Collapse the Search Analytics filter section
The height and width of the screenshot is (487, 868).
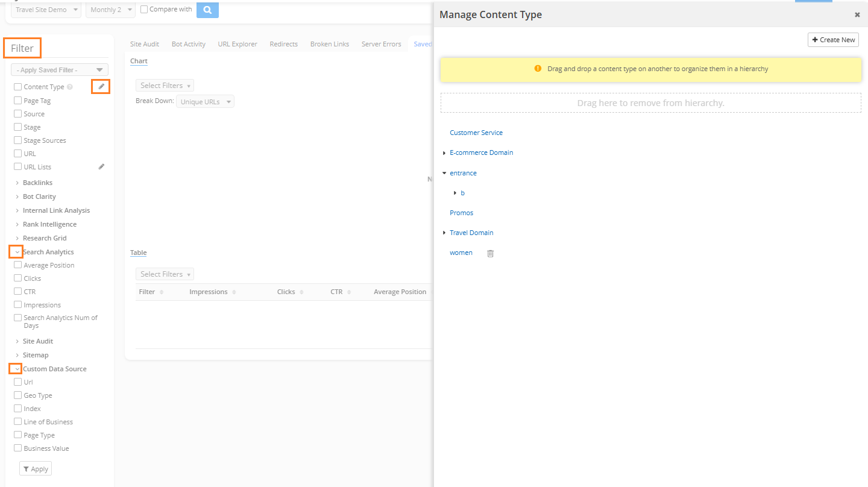point(17,252)
